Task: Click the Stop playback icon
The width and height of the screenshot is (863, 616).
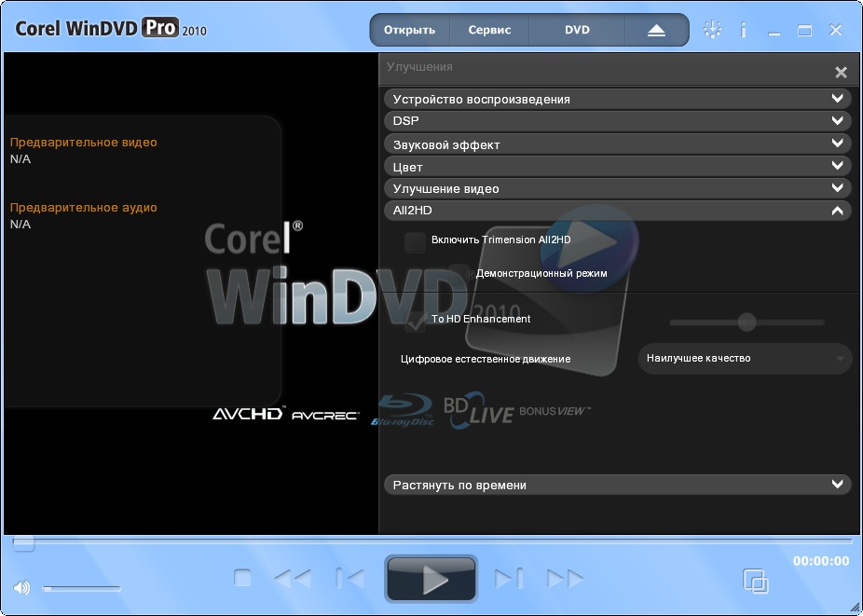Action: tap(242, 579)
